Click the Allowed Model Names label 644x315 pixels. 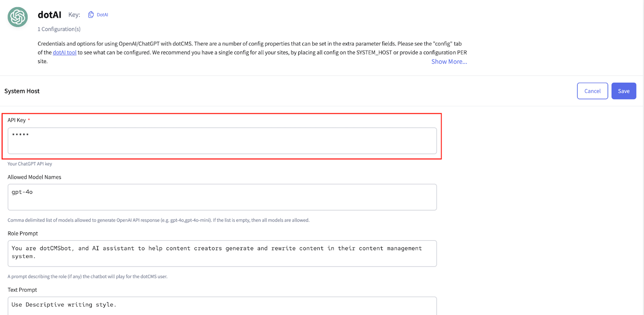click(35, 177)
